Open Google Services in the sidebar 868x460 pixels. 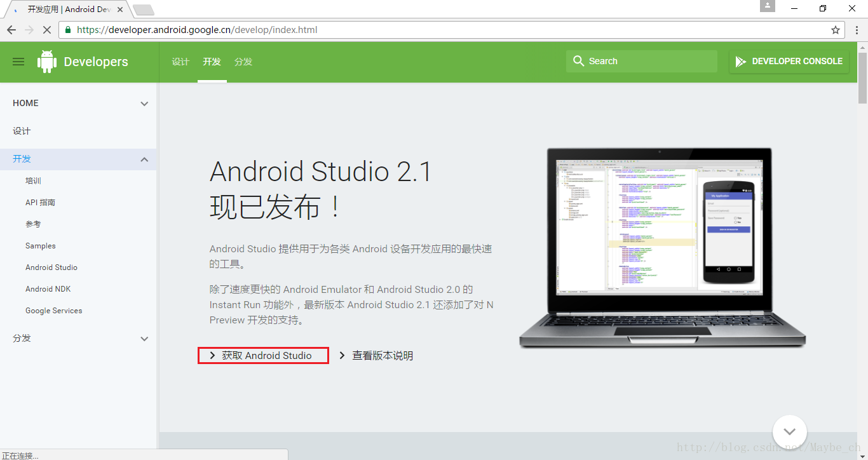(x=54, y=311)
